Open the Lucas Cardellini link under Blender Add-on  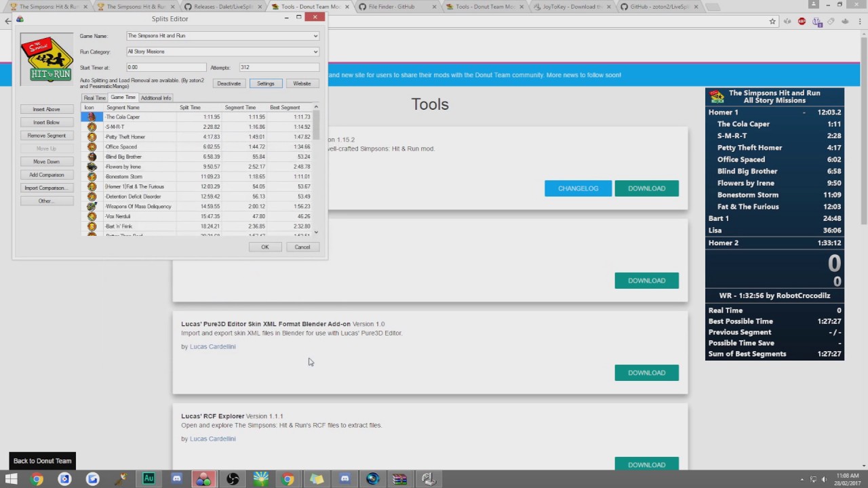coord(212,346)
